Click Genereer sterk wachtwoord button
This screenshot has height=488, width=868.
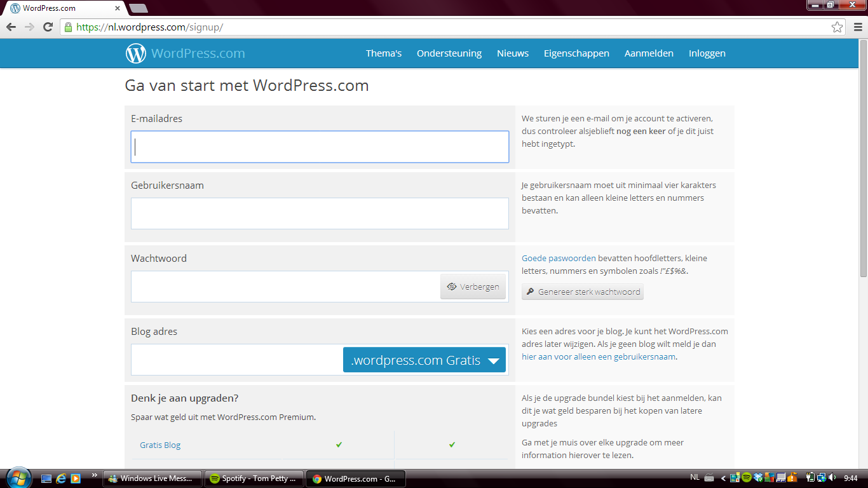(x=583, y=292)
